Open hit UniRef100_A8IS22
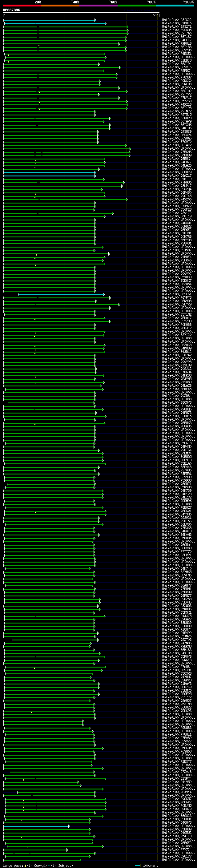The width and height of the screenshot is (197, 868). [x=177, y=20]
